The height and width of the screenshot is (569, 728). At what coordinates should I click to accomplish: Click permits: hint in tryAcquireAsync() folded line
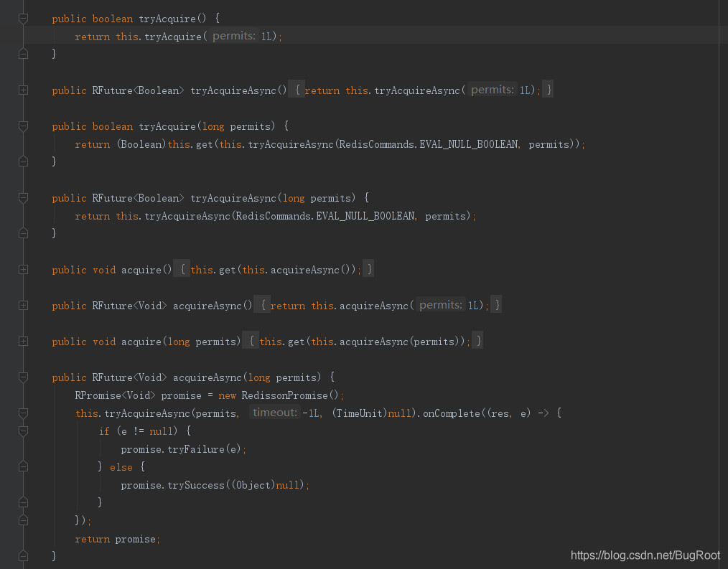492,89
